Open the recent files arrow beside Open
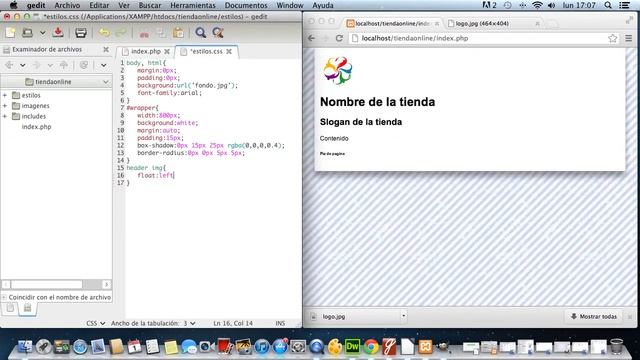 [42, 33]
